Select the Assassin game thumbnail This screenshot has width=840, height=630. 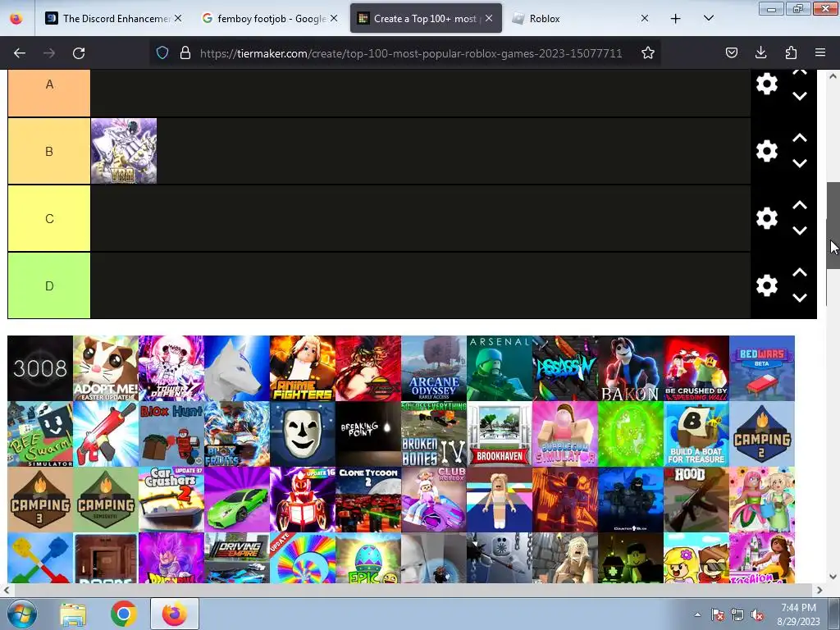[x=565, y=368]
